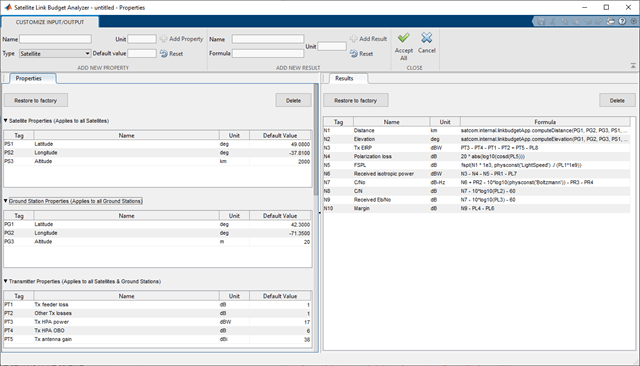
Task: Click Reset under Add Result
Action: (362, 53)
